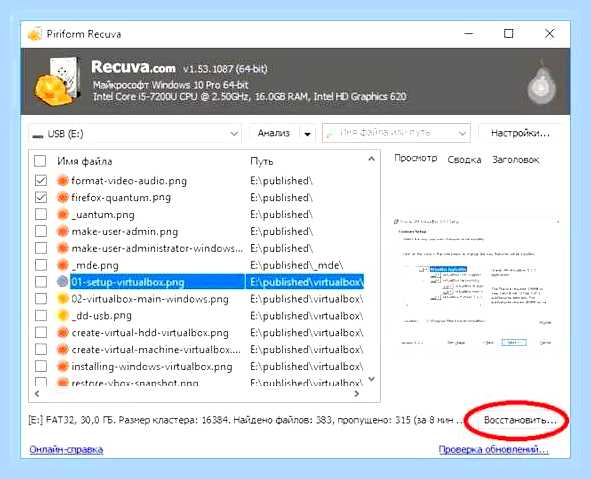Sort by the Путь column header
Screen dimensions: 591x479
(x=262, y=162)
